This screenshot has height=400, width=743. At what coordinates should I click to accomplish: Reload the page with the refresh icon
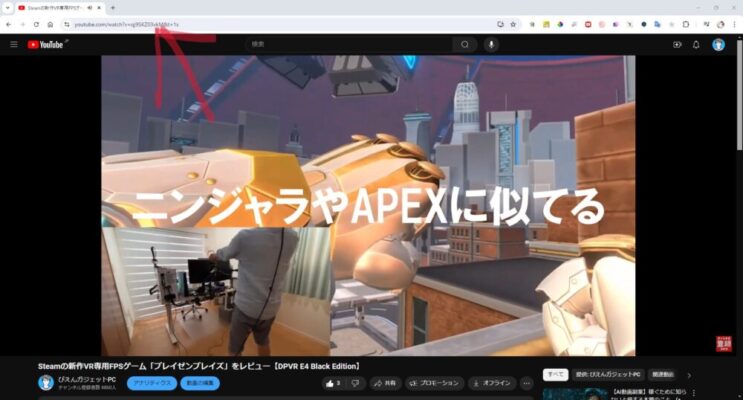36,24
